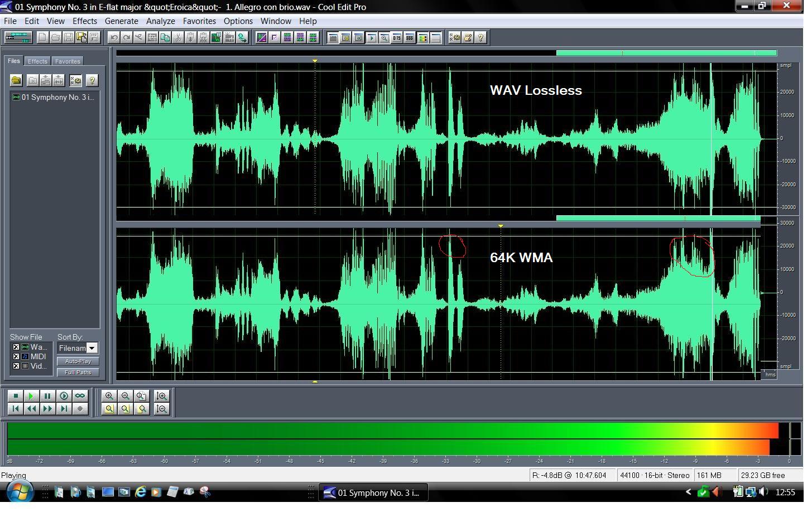Switch to Effects tab in side panel
The width and height of the screenshot is (812, 512).
38,62
